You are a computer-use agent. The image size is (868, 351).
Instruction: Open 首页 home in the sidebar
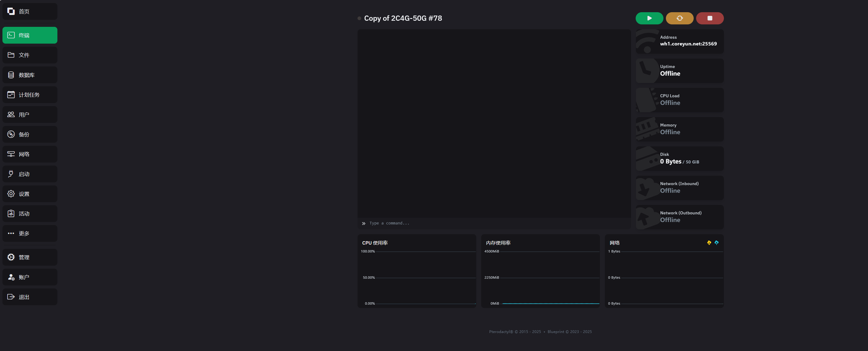click(30, 12)
